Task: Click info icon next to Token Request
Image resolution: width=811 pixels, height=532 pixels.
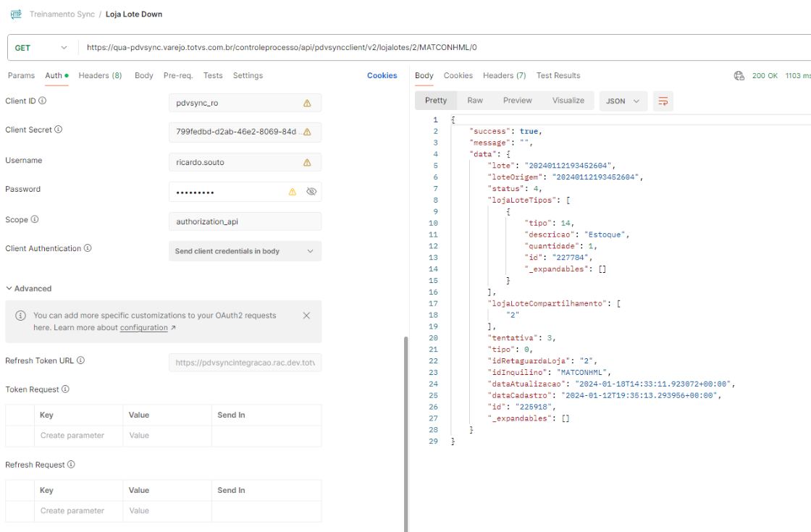Action: pyautogui.click(x=65, y=389)
